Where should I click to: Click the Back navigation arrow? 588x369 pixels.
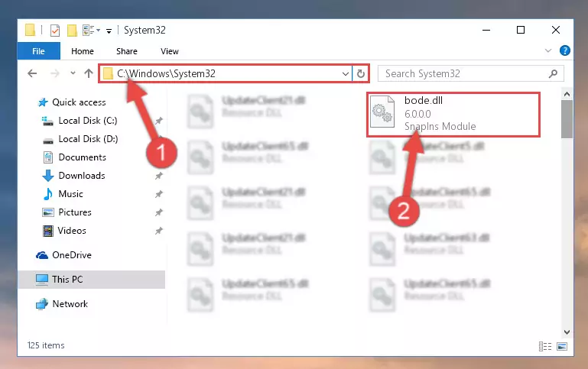(x=32, y=73)
